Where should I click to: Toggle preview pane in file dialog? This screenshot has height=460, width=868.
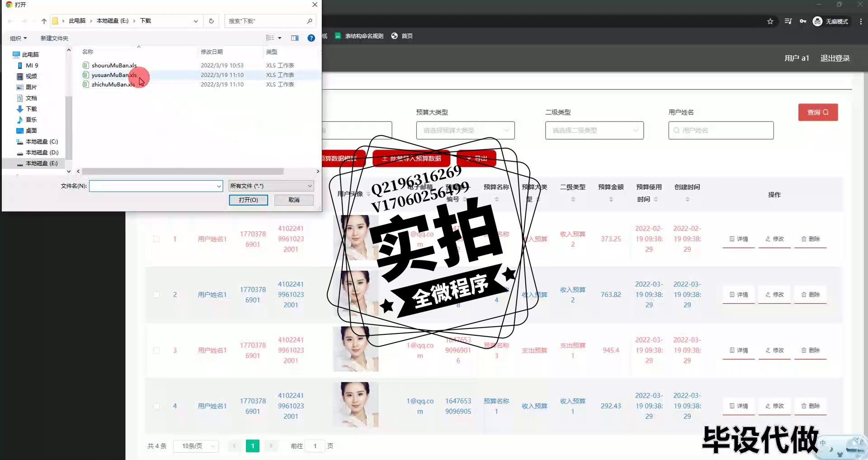(295, 38)
